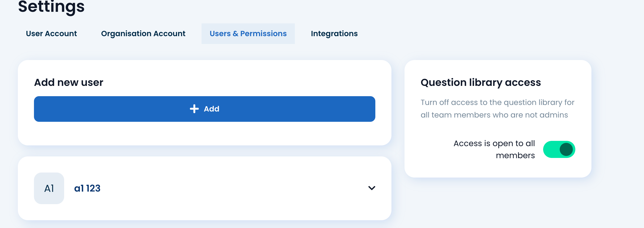Open the User Account tab
This screenshot has width=644, height=228.
51,34
